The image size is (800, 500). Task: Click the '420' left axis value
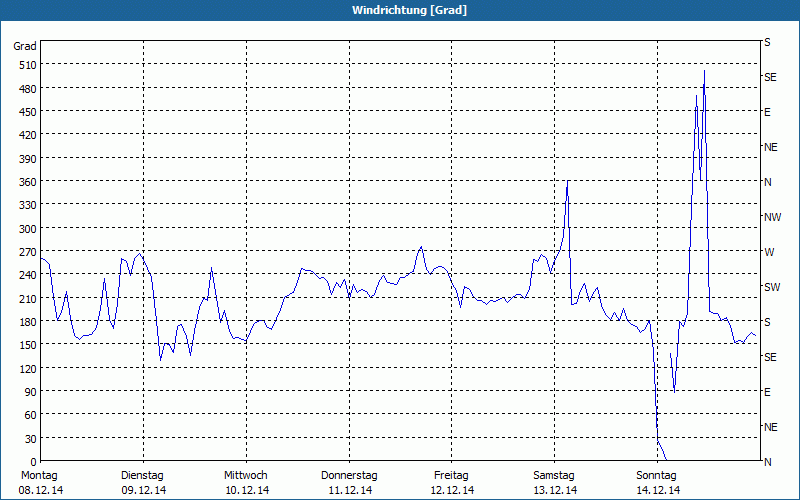coord(28,135)
